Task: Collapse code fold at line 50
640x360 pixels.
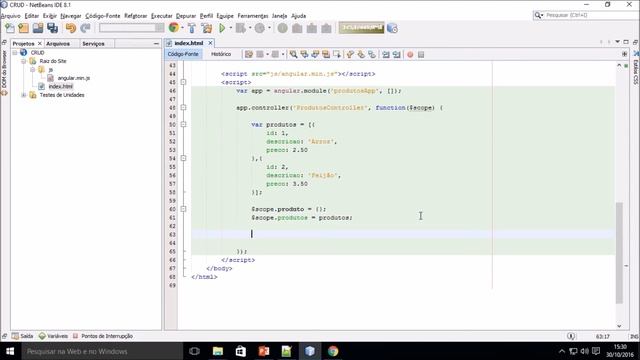Action: 183,124
